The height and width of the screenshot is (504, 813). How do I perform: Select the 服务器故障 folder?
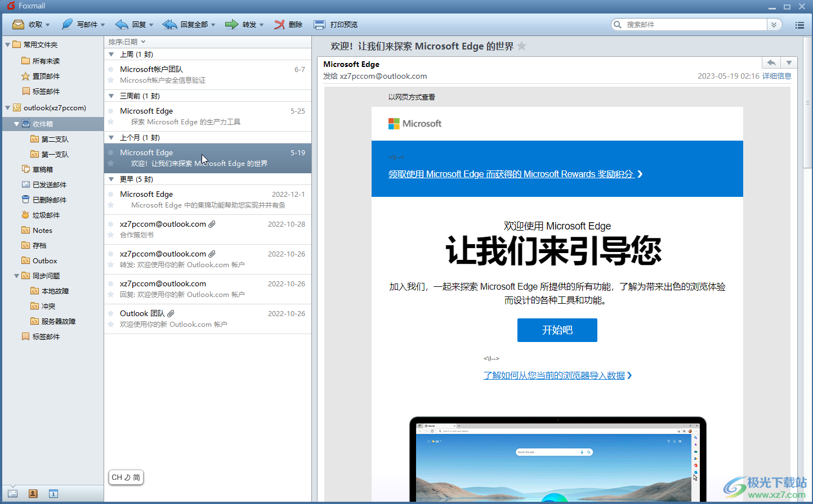click(x=53, y=321)
